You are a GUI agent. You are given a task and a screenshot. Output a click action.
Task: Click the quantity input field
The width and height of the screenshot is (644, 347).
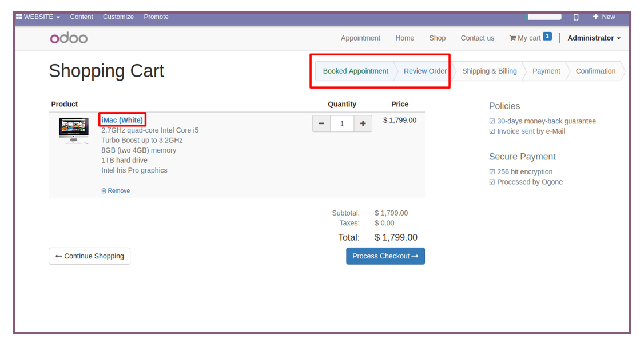point(342,123)
